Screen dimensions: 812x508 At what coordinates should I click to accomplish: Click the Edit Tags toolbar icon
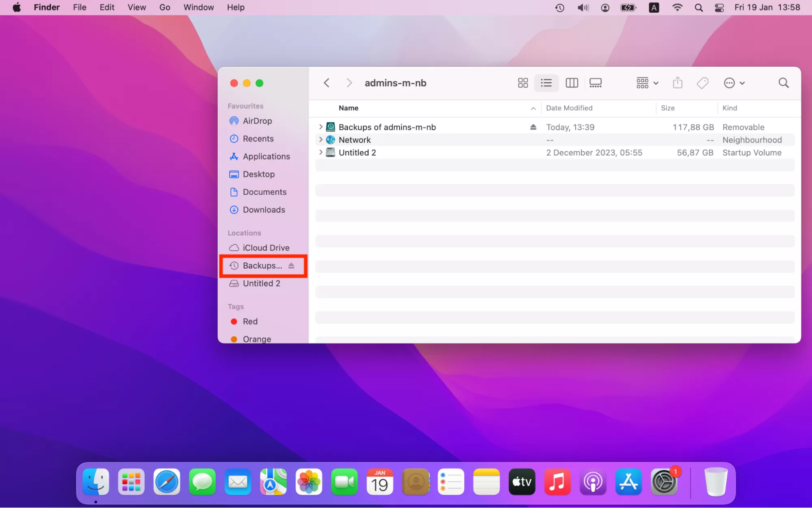(702, 83)
